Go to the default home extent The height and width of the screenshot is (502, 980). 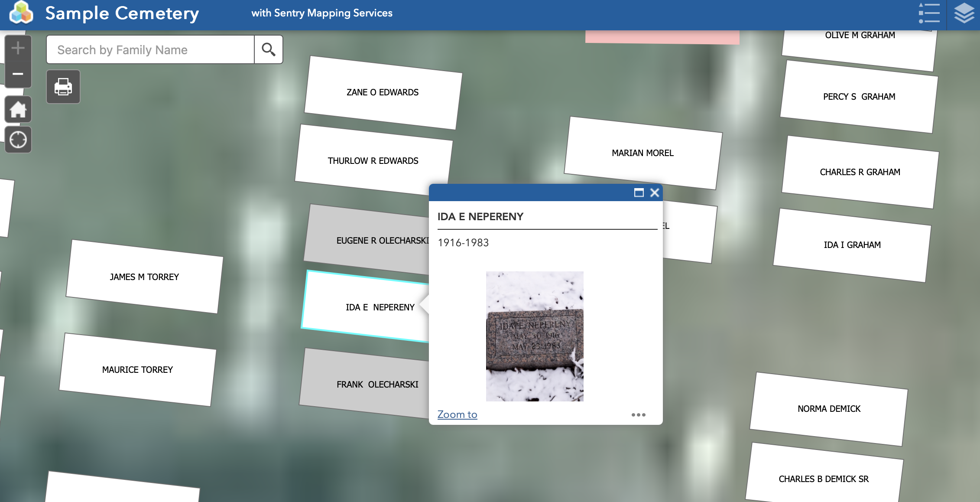pyautogui.click(x=18, y=109)
